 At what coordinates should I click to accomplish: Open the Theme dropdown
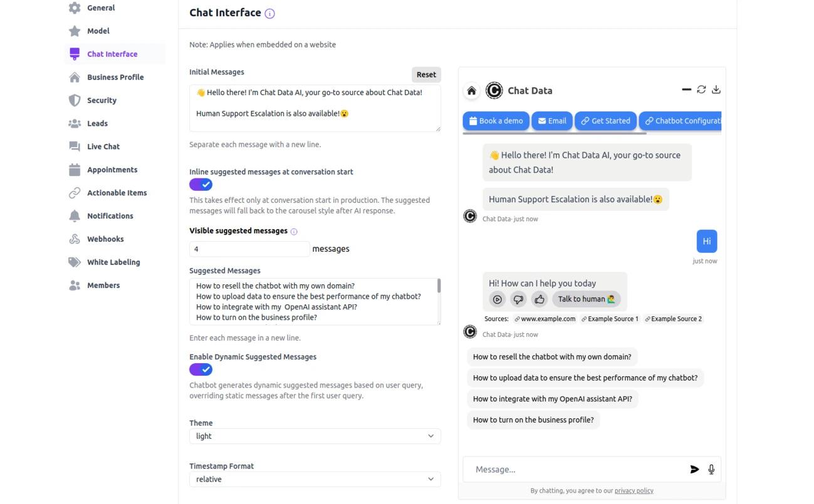[315, 436]
